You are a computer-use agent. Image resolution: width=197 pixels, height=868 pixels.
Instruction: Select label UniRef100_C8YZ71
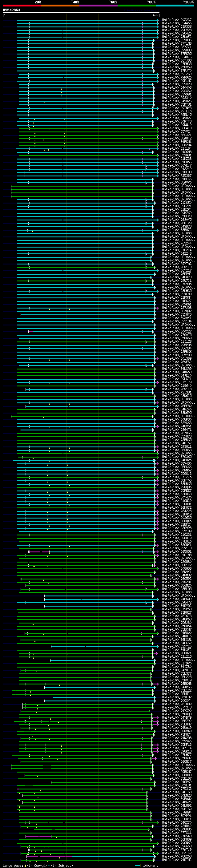pyautogui.click(x=177, y=47)
